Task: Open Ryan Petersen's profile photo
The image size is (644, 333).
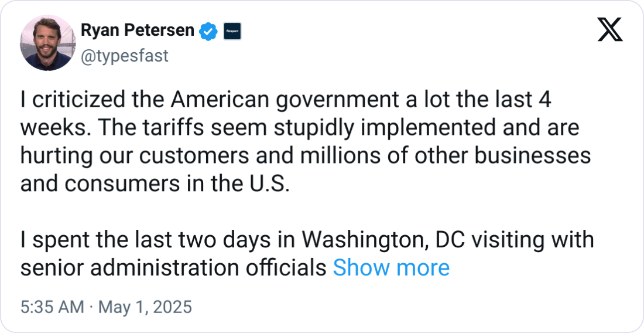Action: [48, 43]
